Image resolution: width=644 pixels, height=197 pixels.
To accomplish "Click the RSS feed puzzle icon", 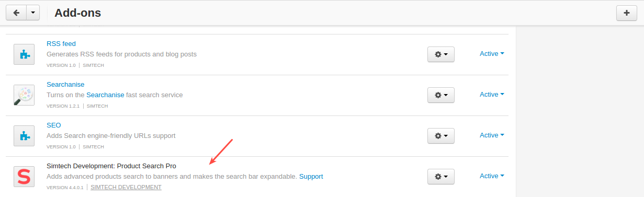I will (x=24, y=54).
